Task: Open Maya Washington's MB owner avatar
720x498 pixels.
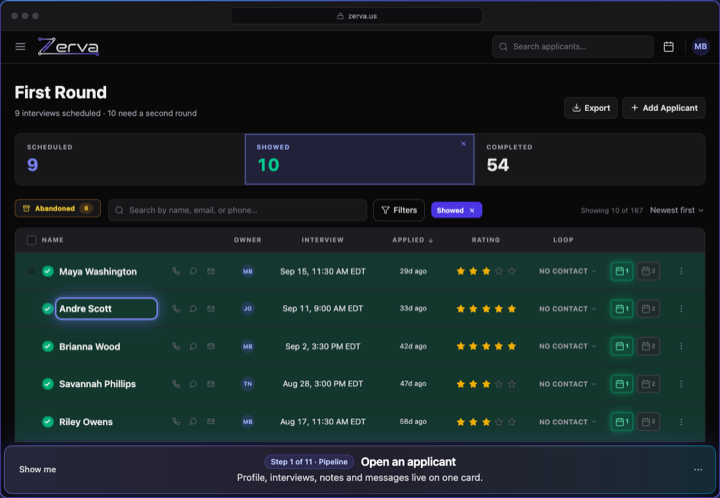Action: [x=248, y=271]
